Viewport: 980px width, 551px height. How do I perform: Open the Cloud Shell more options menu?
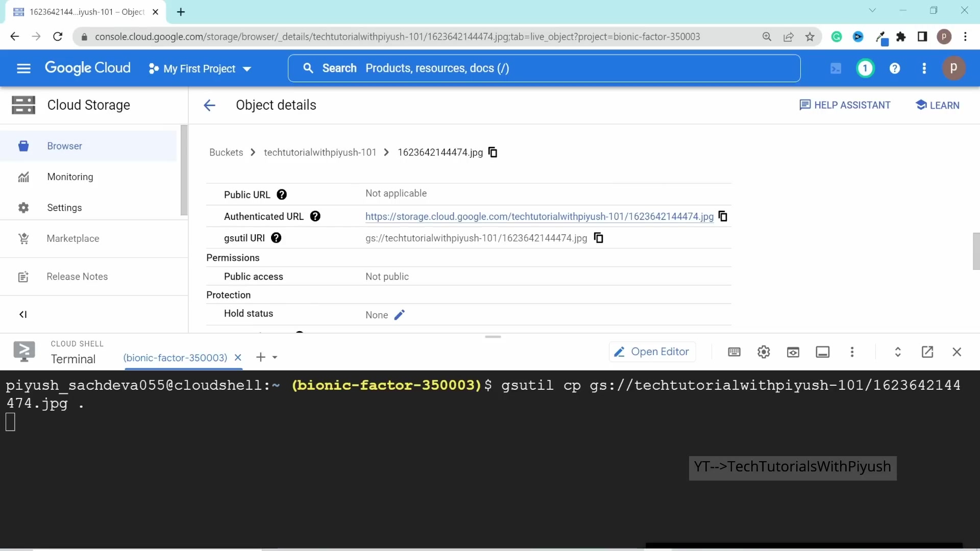(852, 352)
